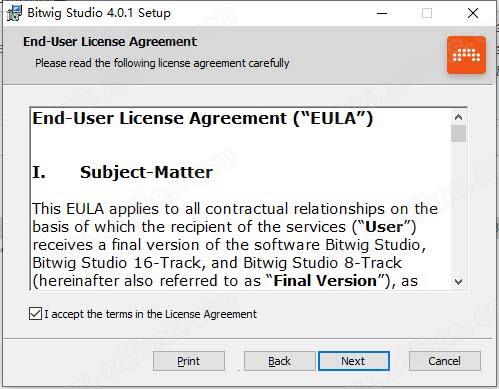Close the setup window with the X

[x=473, y=13]
